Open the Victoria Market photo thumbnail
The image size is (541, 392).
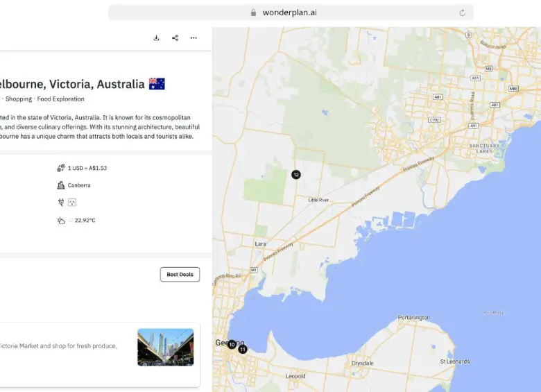[165, 347]
